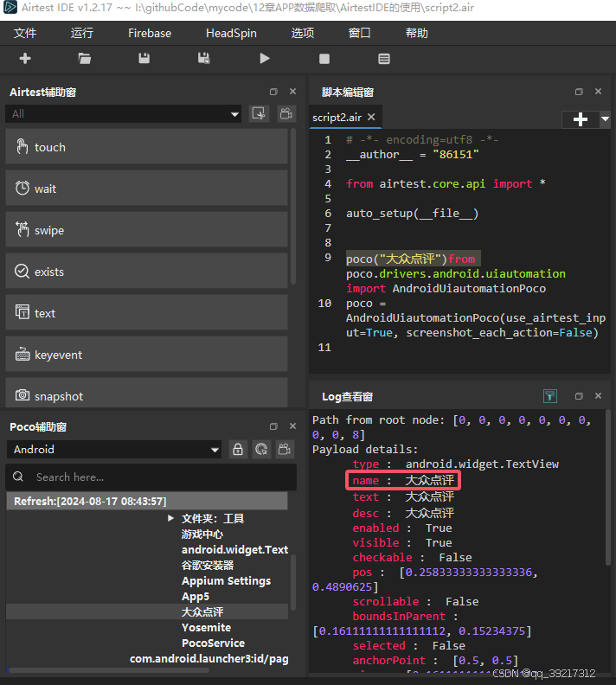Select 谷歌安装器 in the Poco tree
Viewport: 616px width, 685px height.
coord(208,566)
